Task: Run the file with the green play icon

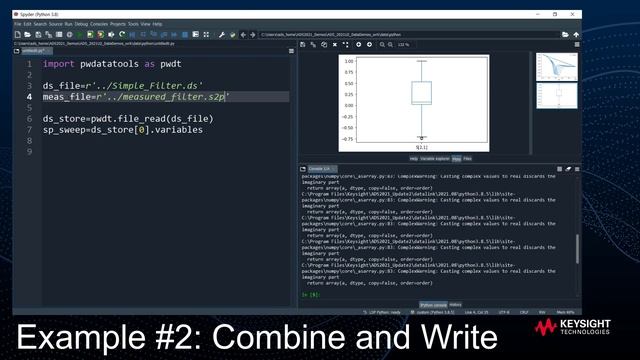Action: [80, 35]
